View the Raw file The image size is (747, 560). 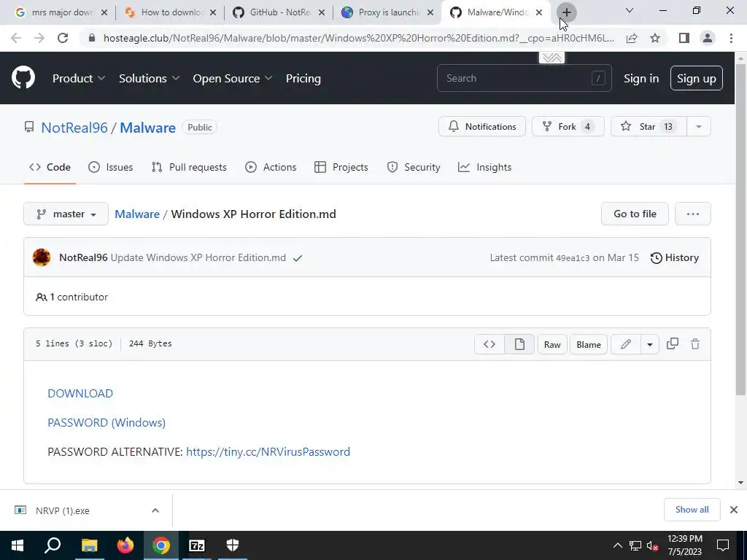(552, 344)
